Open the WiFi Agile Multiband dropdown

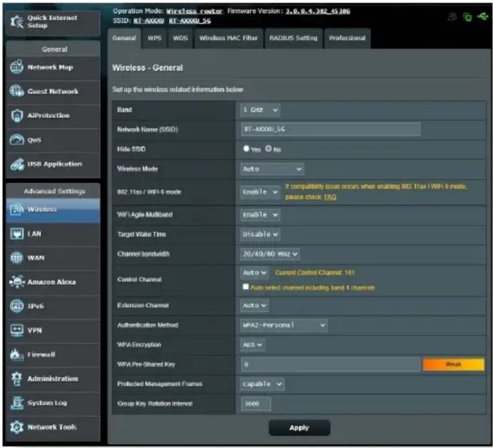pyautogui.click(x=260, y=215)
